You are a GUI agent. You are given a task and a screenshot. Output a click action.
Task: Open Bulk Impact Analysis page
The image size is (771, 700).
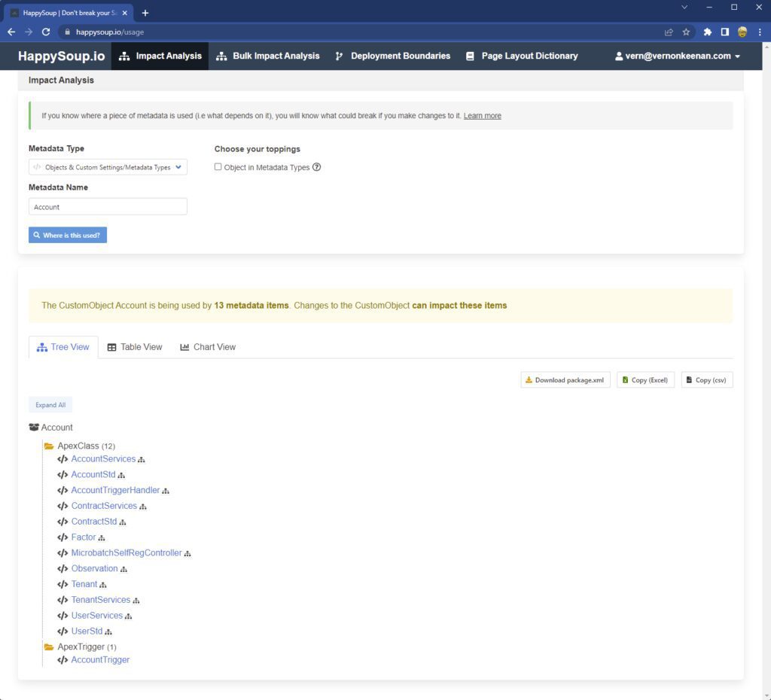pos(268,56)
